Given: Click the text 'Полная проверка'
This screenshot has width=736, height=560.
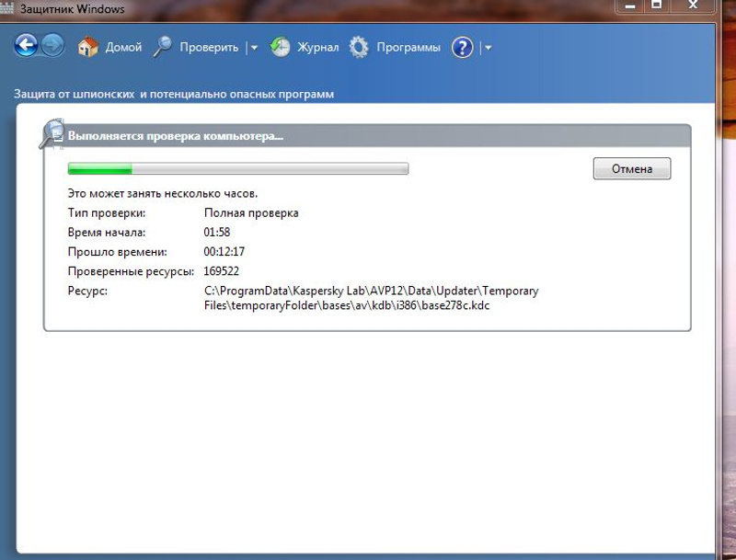Looking at the screenshot, I should click(251, 213).
